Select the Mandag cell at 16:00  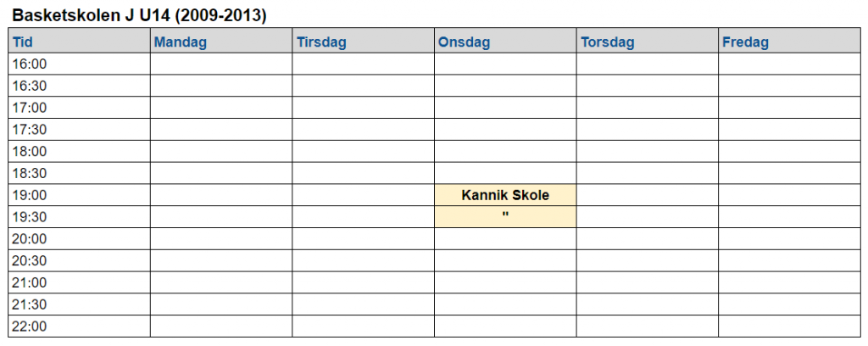[x=221, y=64]
